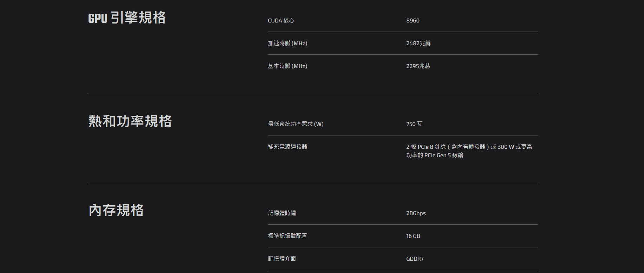This screenshot has width=644, height=273.
Task: Click the 記憶體時鐘 label
Action: [282, 213]
